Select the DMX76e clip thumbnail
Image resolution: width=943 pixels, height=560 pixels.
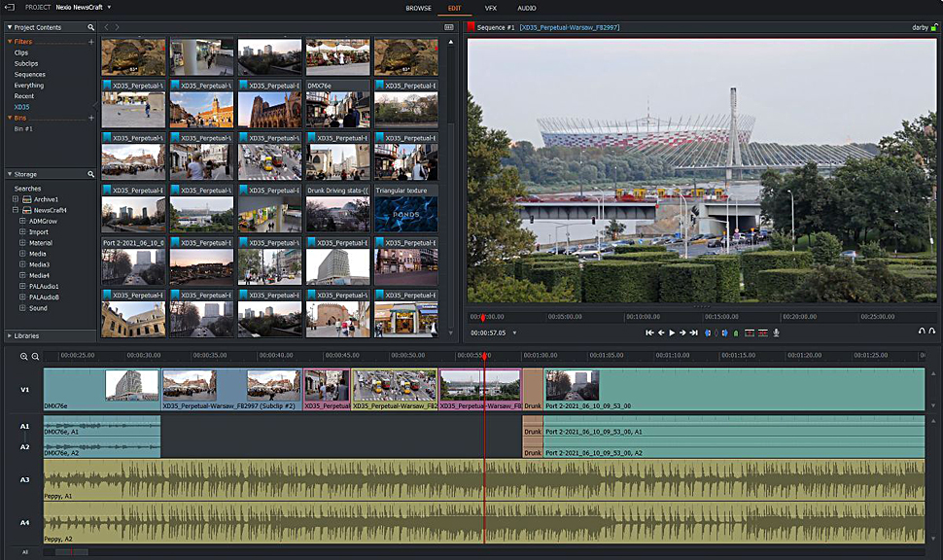(x=338, y=103)
